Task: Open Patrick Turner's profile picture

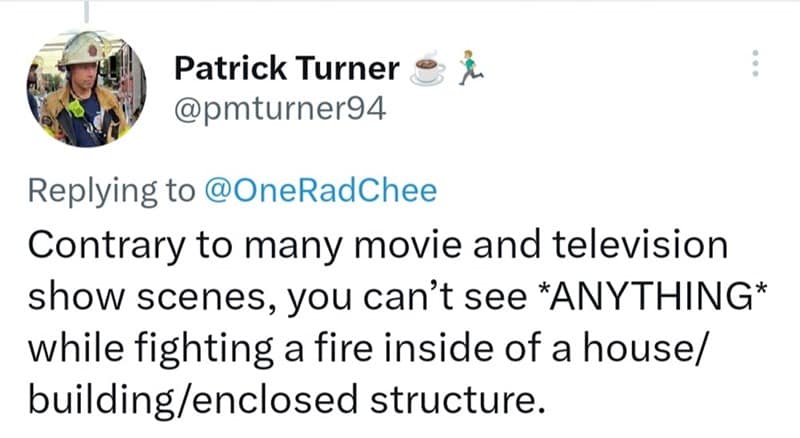Action: coord(86,88)
